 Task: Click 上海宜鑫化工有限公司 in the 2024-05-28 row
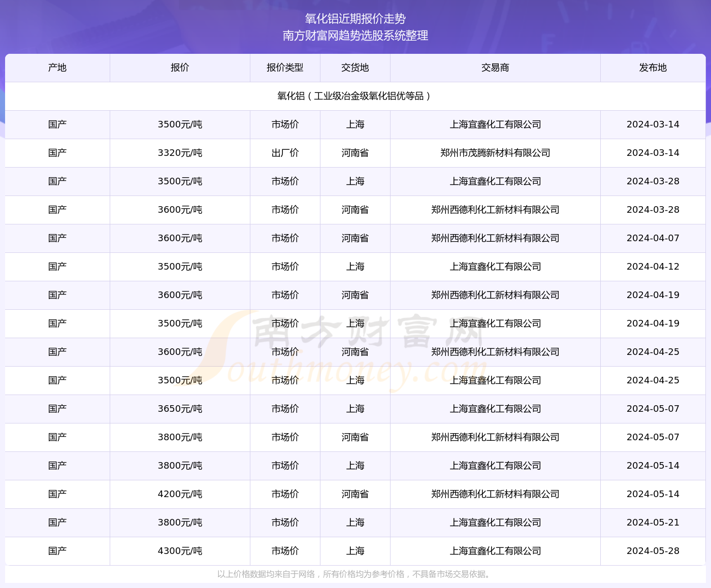(495, 551)
